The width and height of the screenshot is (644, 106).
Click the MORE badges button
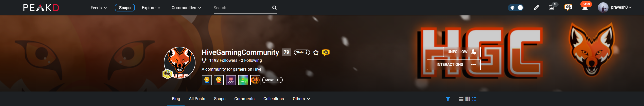point(272,80)
